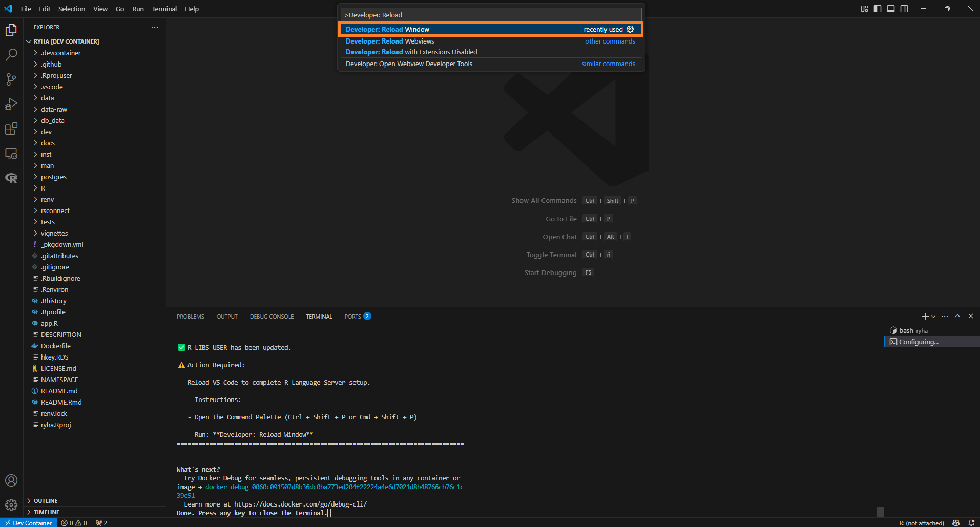Select the bash ryha terminal entry

click(x=932, y=330)
